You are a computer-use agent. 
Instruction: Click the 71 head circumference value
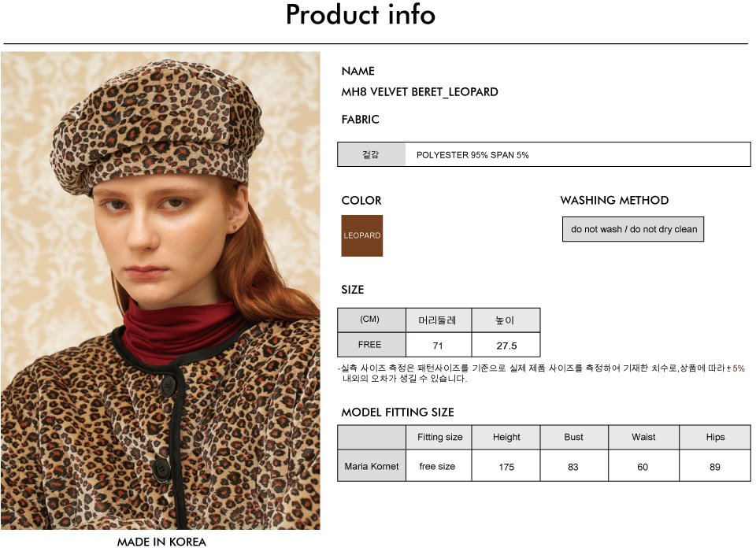click(439, 346)
